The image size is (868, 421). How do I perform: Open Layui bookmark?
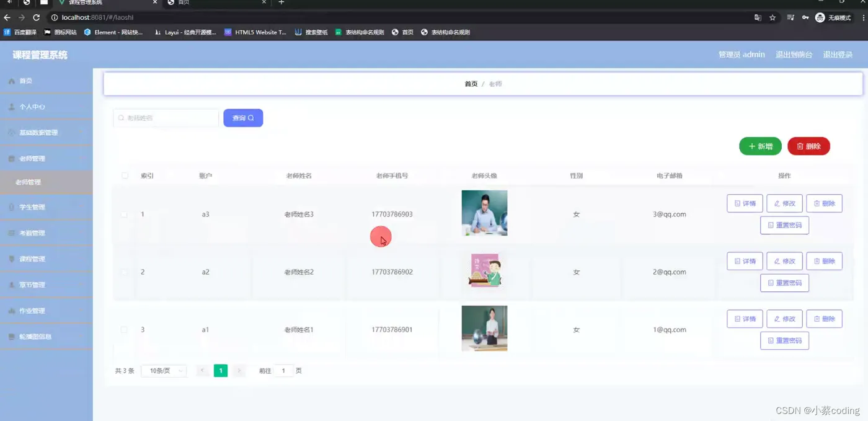pyautogui.click(x=185, y=32)
